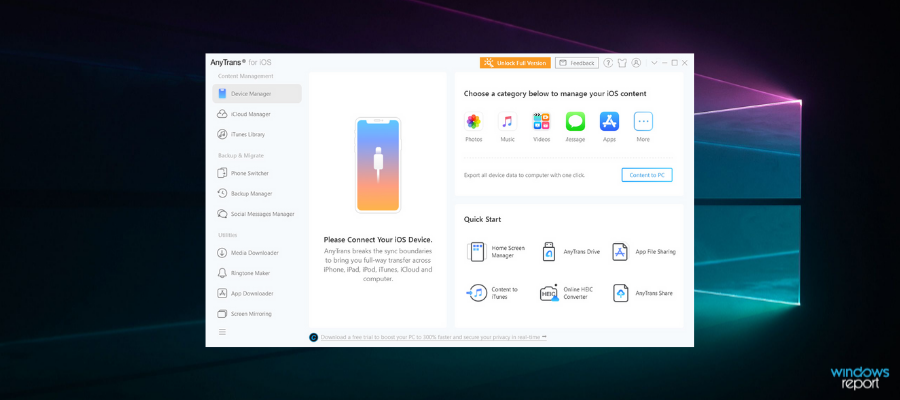This screenshot has height=400, width=900.
Task: Click the round promo icon before the link
Action: [x=313, y=337]
